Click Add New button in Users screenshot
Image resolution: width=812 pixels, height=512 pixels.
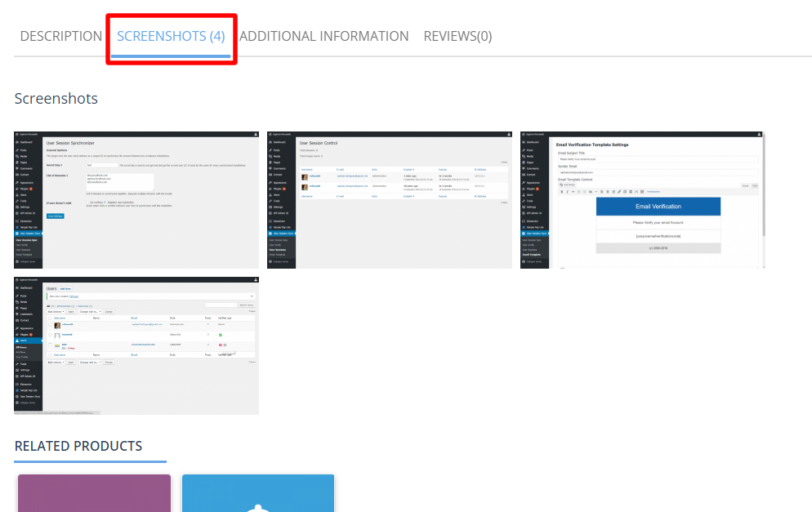65,288
